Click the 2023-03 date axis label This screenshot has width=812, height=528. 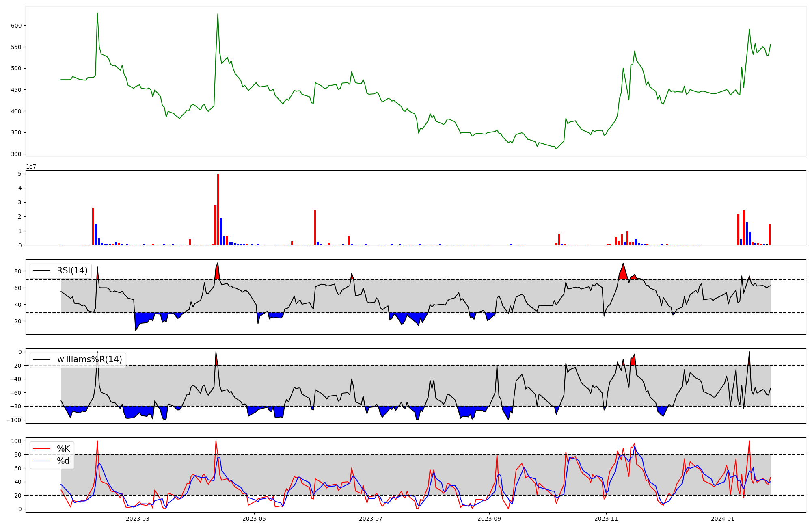tap(138, 519)
